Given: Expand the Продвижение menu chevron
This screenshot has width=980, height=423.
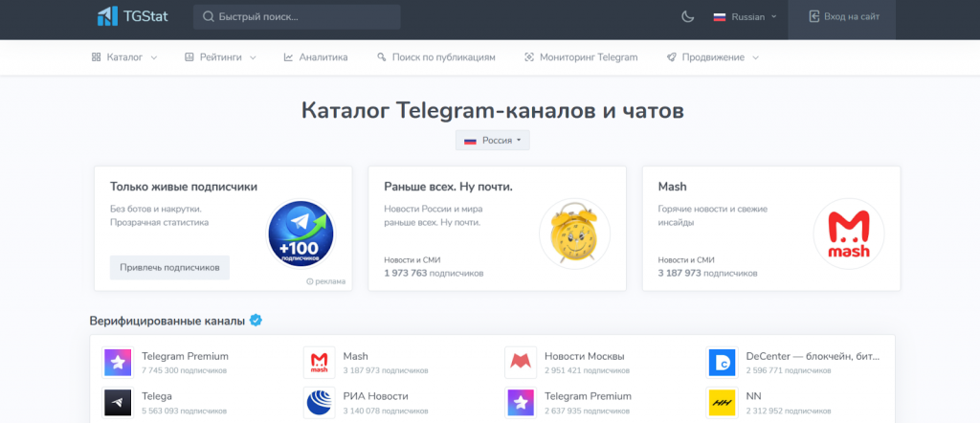Looking at the screenshot, I should click(756, 58).
